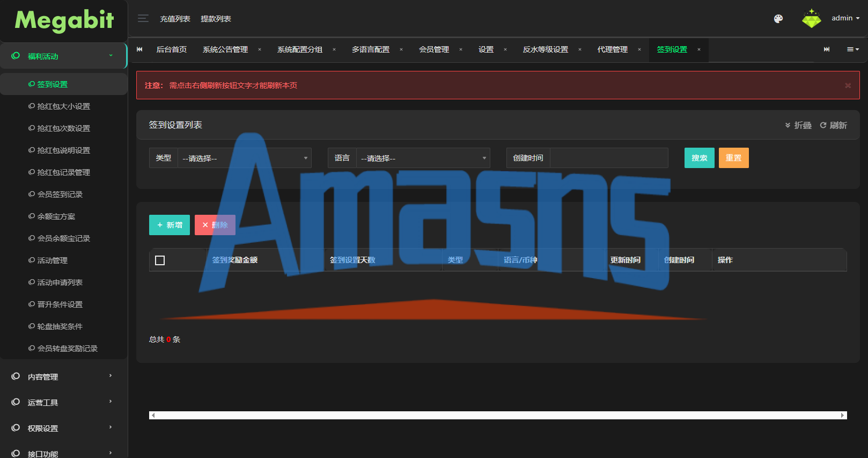
Task: Click the orange 重置 reset button
Action: [x=734, y=158]
